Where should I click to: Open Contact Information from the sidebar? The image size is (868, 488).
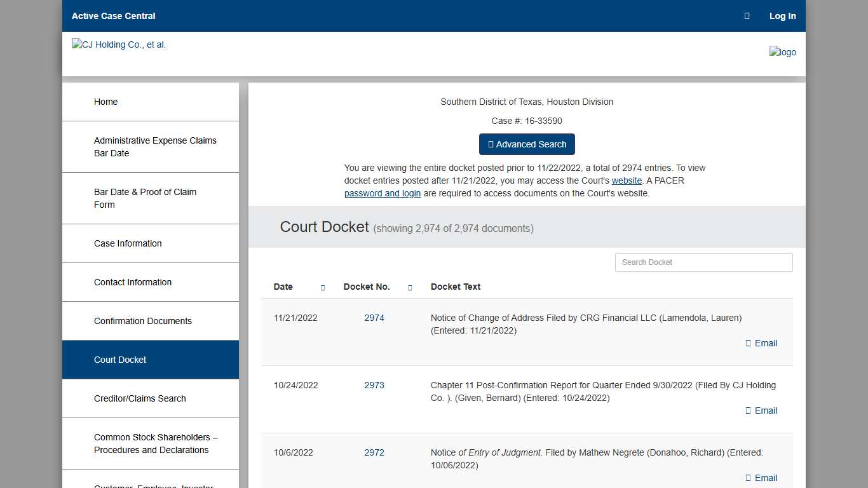(x=133, y=282)
